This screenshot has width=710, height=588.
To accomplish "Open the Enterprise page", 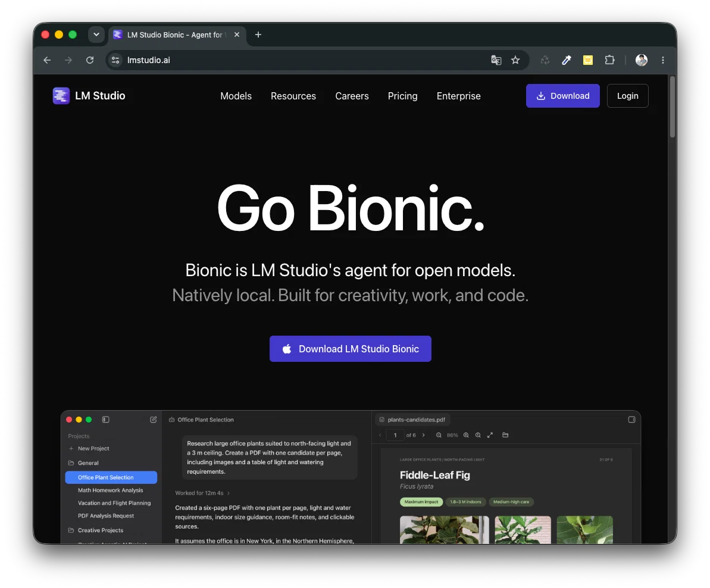I will click(x=459, y=96).
